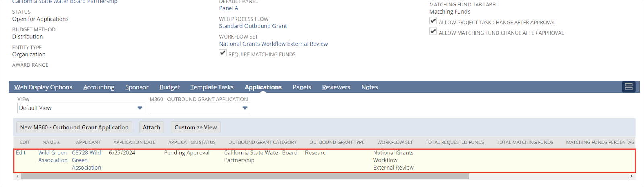Click New M360 - Outbound Grant Application button
This screenshot has height=187, width=644.
[74, 127]
